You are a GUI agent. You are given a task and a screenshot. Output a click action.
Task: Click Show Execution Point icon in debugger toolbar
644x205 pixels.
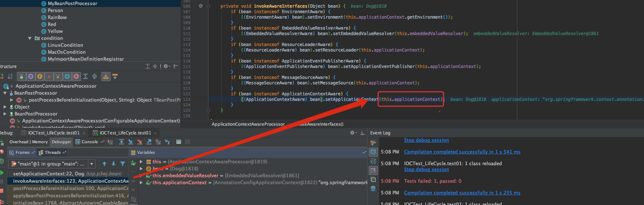[x=110, y=142]
